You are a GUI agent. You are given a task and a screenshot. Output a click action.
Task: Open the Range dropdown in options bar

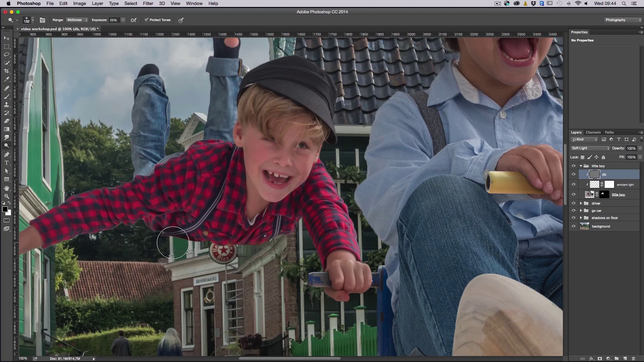pyautogui.click(x=77, y=20)
